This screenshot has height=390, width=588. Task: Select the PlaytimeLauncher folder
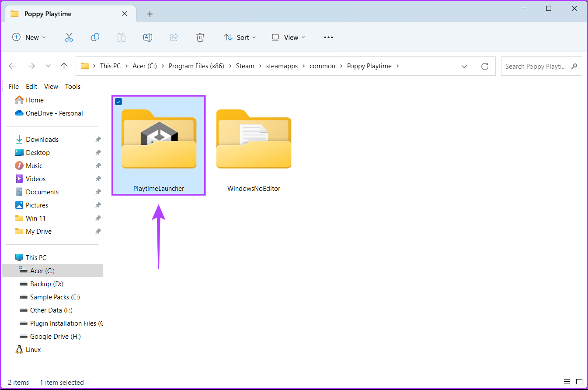pyautogui.click(x=159, y=145)
